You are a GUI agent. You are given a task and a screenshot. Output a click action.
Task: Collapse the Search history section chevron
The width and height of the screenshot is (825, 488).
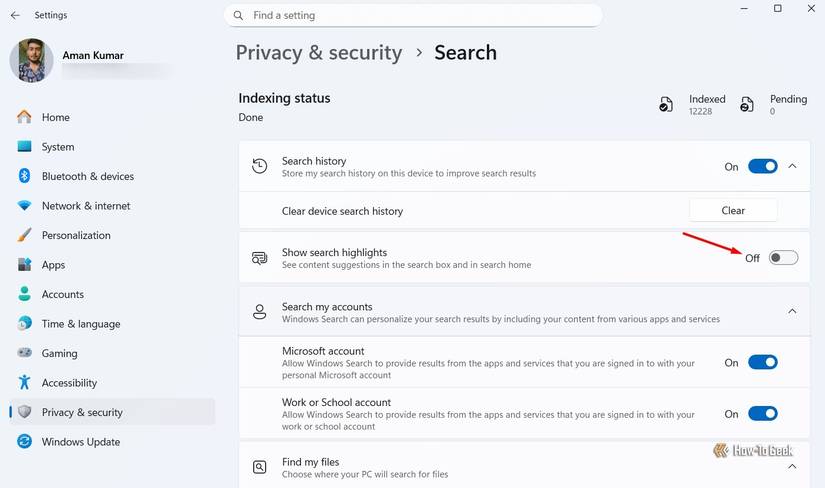point(793,167)
